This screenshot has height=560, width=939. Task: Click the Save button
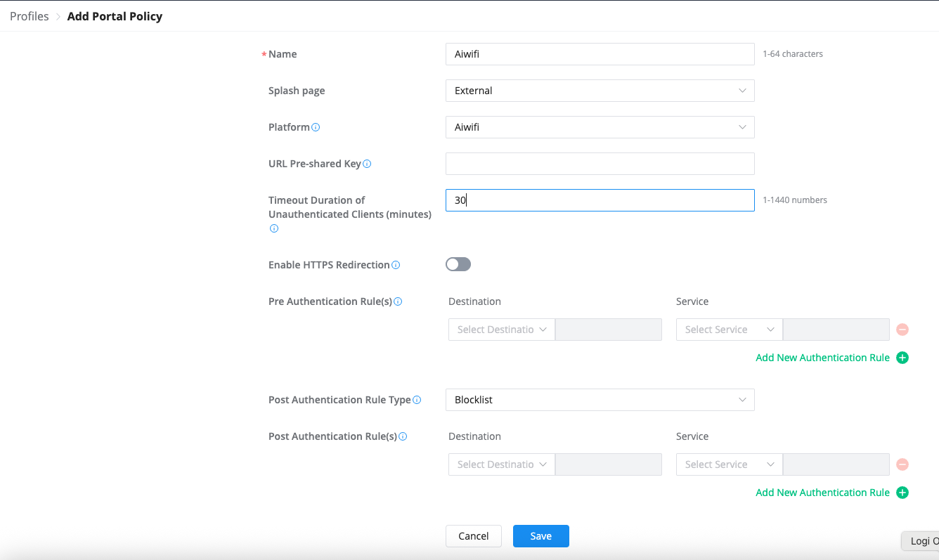(x=541, y=536)
